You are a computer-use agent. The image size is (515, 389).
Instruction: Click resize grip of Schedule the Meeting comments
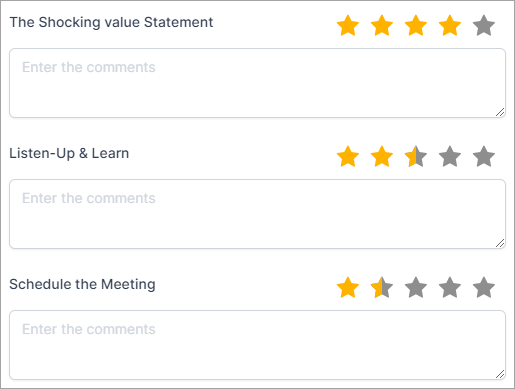(500, 374)
